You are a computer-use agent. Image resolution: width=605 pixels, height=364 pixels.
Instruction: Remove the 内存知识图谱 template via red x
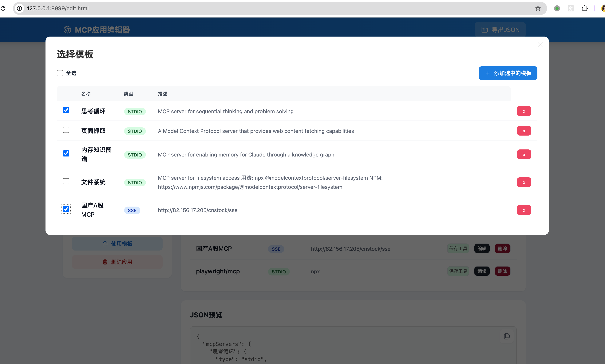tap(524, 155)
